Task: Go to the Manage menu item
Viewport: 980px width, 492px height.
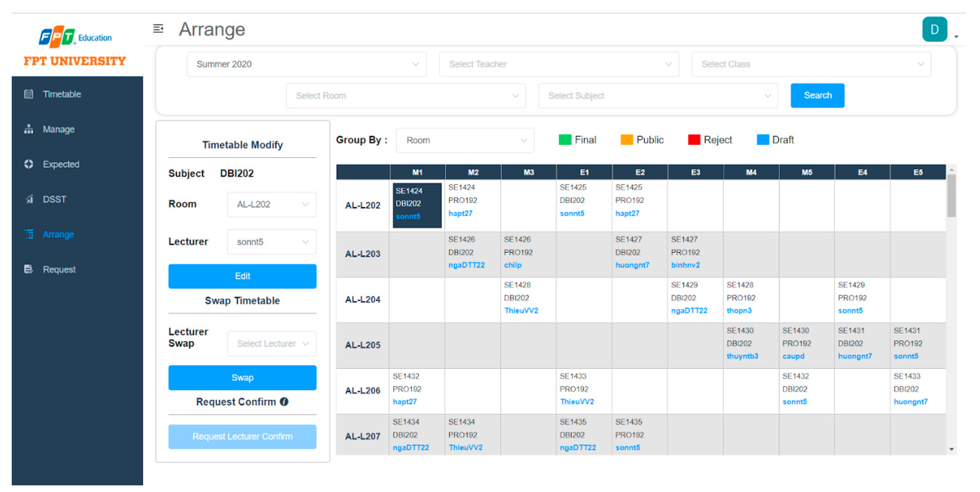Action: pyautogui.click(x=59, y=130)
